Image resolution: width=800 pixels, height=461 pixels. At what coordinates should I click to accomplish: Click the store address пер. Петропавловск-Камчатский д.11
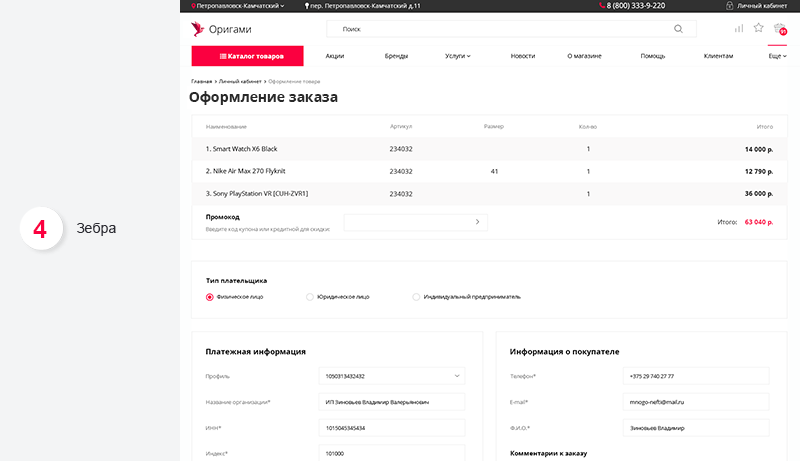(365, 6)
